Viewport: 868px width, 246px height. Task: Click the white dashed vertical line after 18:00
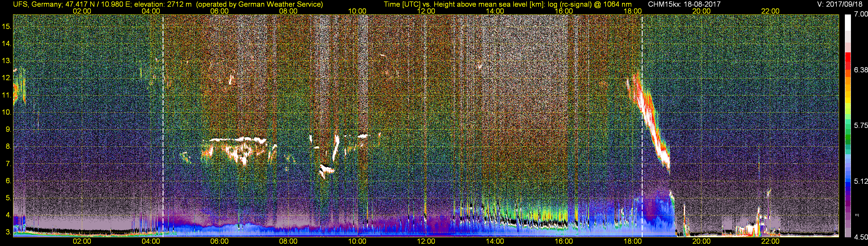[x=642, y=125]
